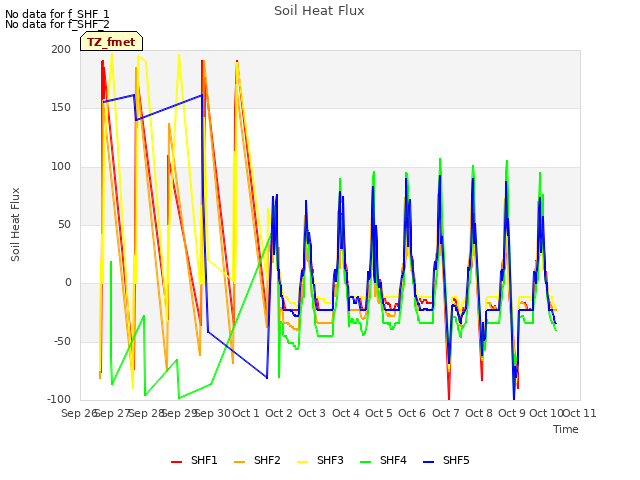Viewport: 640px width, 480px height.
Task: Click the 'No data for f_SHF_1' message
Action: [57, 14]
